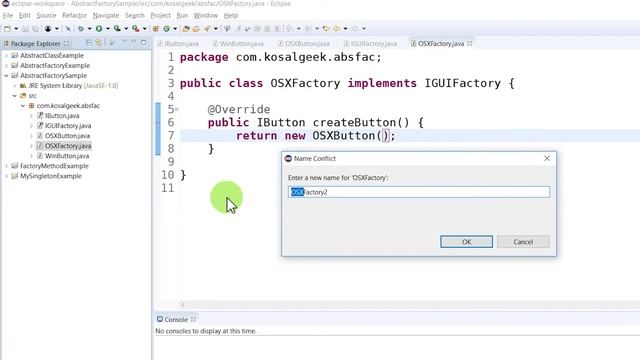640x360 pixels.
Task: Expand the FactoryMethodExample project
Action: tap(6, 166)
